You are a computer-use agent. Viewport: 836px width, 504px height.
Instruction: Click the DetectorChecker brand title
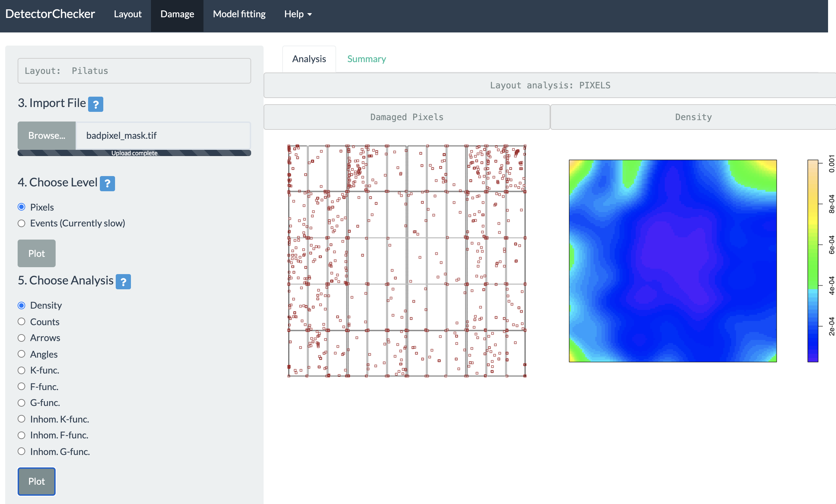point(50,14)
